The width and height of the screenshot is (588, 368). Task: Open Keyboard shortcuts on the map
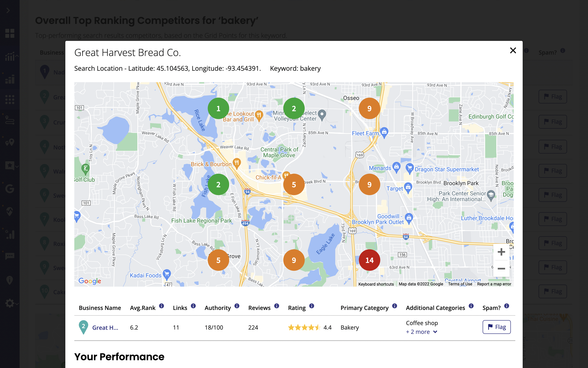(376, 284)
